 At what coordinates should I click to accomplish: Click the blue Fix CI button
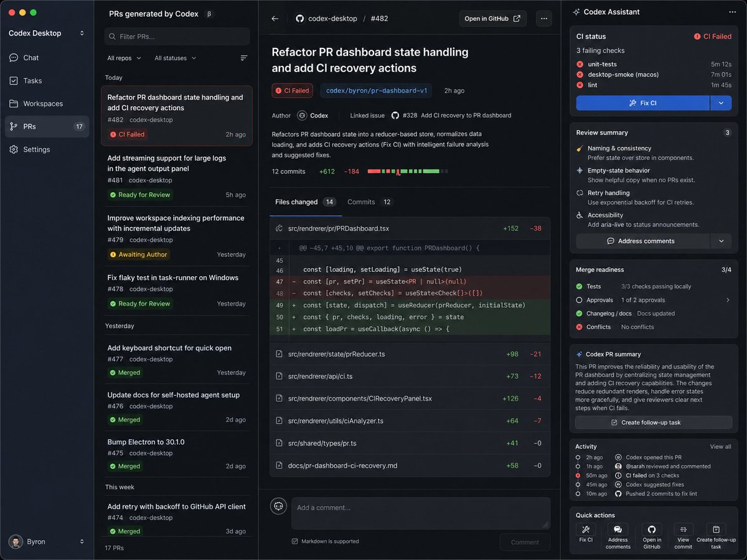point(643,103)
